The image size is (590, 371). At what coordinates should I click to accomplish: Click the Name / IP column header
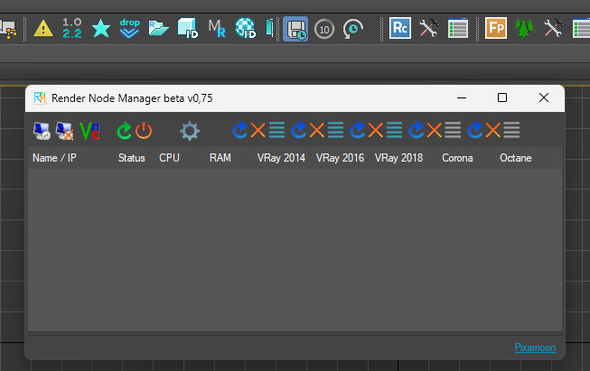pos(54,158)
